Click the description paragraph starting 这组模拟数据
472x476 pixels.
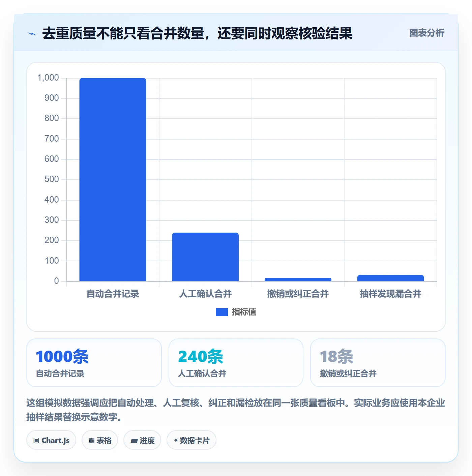click(236, 410)
